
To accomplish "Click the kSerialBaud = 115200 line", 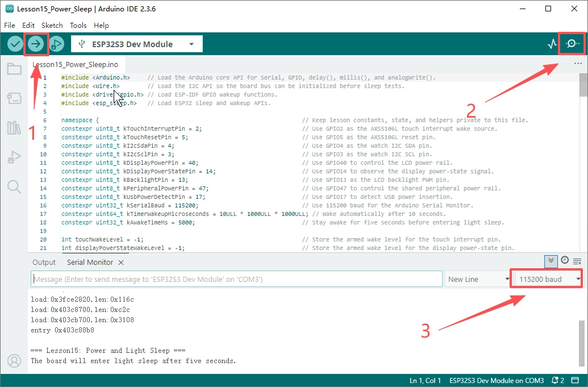I will 130,205.
